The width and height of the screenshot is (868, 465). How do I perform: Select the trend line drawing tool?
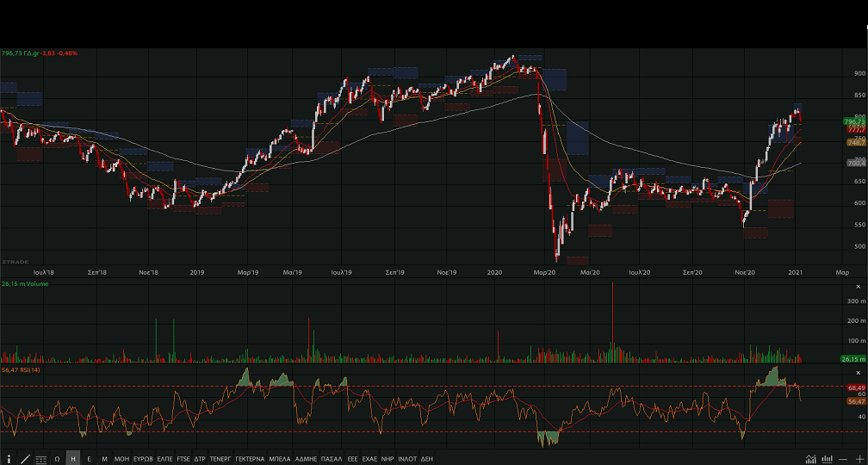click(x=25, y=459)
